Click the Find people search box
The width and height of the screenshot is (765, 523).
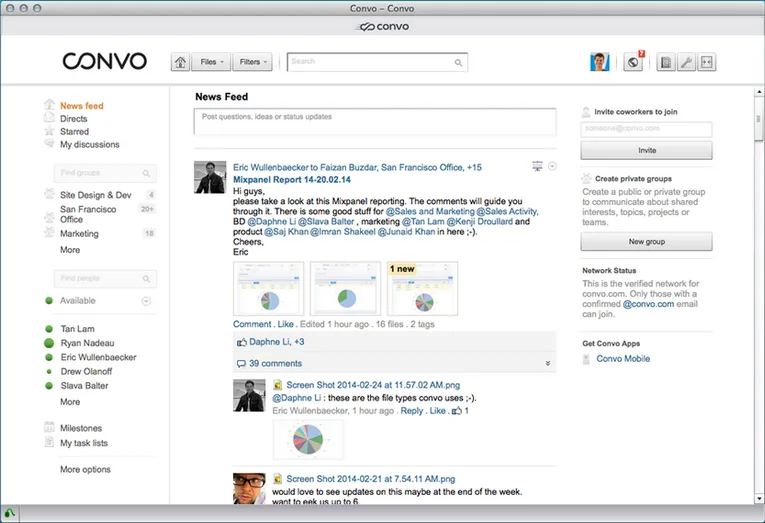(105, 278)
